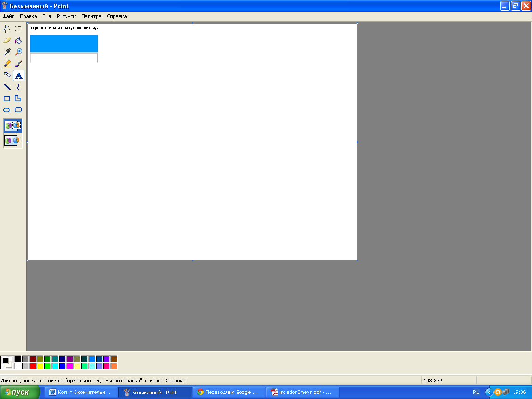This screenshot has height=399, width=532.
Task: Enable opaque background drawing option
Action: pos(13,126)
